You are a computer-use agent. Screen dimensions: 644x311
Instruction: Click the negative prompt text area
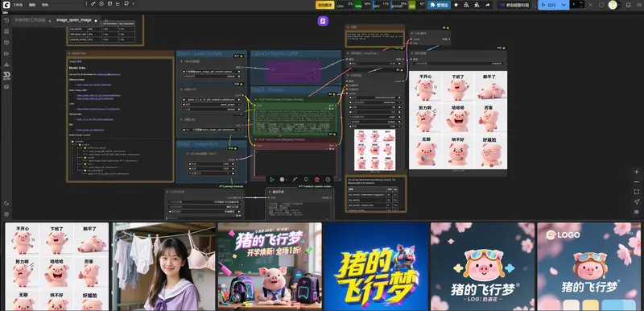[x=295, y=163]
